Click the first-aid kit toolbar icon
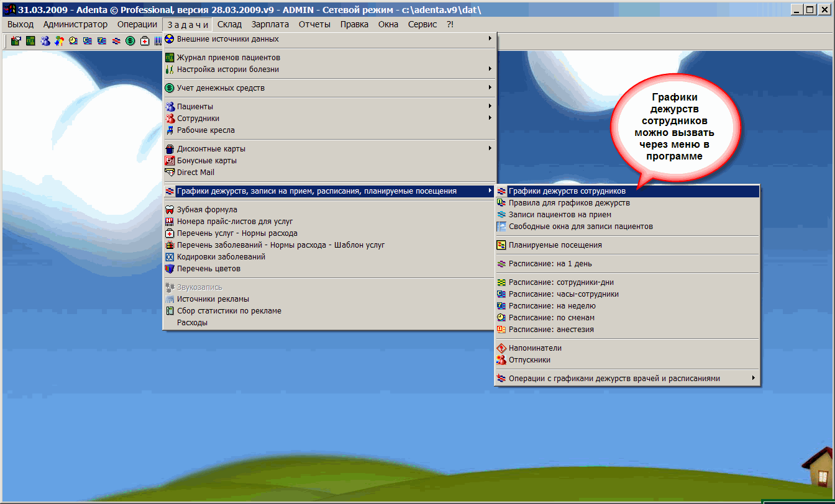Image resolution: width=835 pixels, height=504 pixels. (x=145, y=41)
